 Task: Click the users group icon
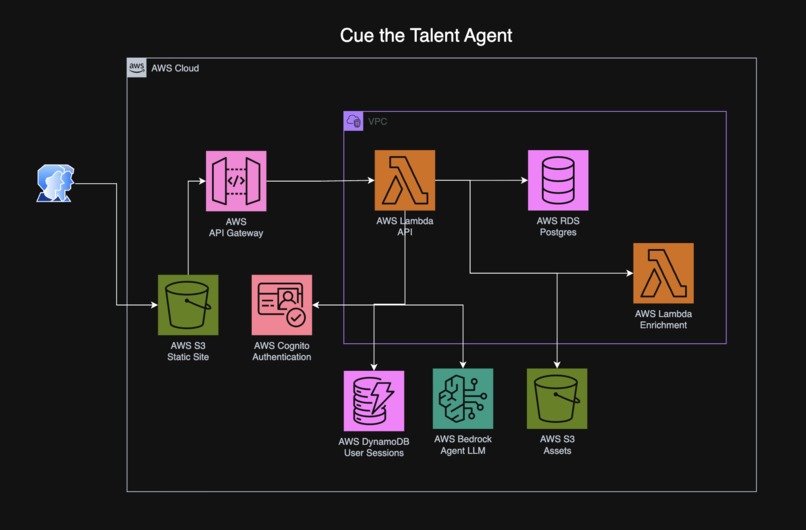pyautogui.click(x=56, y=183)
